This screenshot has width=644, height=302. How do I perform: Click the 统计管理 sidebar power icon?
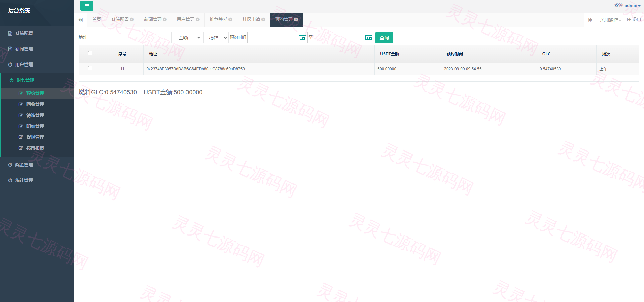(10, 180)
